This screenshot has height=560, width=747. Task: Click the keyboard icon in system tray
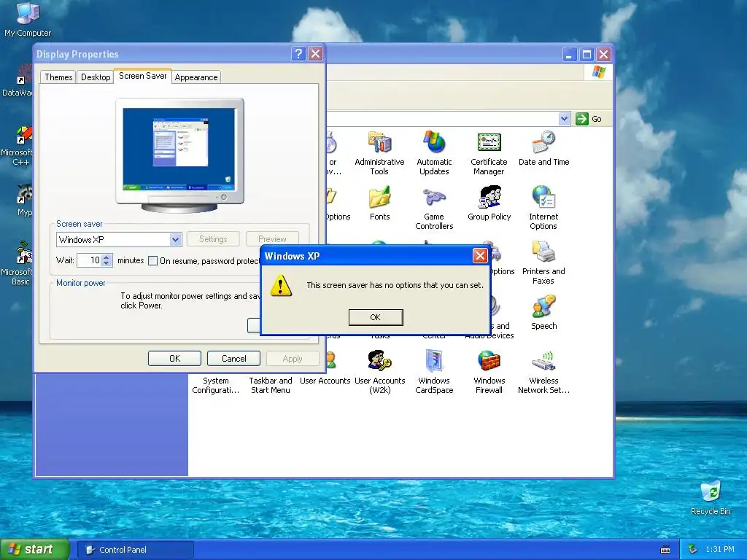pos(665,550)
